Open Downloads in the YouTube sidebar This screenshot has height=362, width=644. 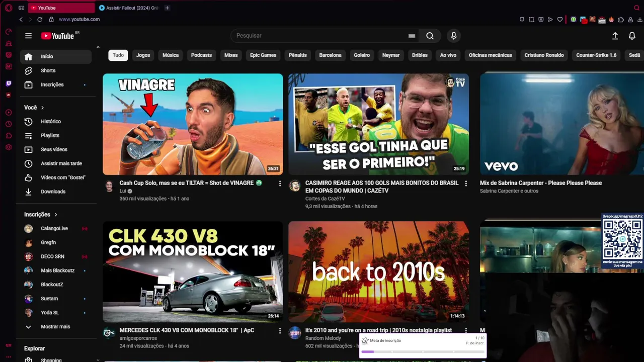[55, 192]
